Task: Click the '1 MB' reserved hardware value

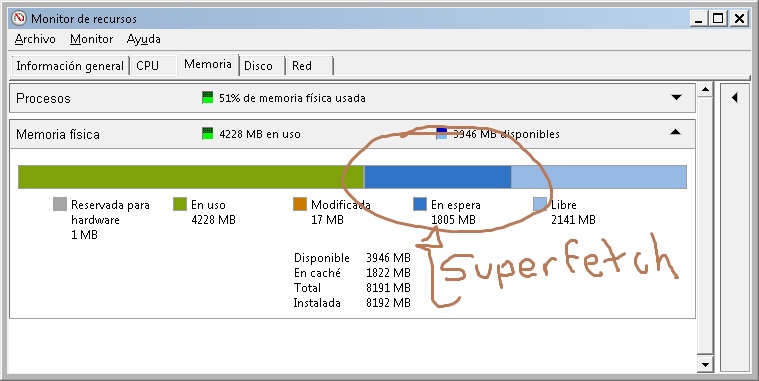Action: (x=84, y=235)
